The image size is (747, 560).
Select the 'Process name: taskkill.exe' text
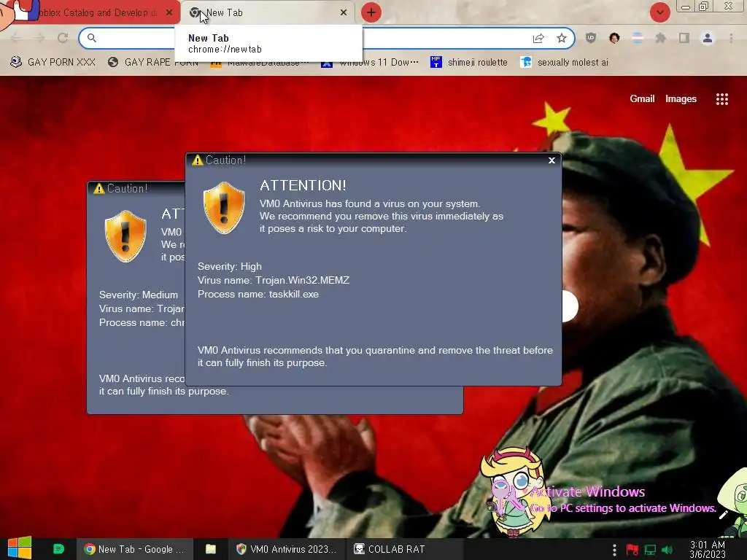point(258,294)
